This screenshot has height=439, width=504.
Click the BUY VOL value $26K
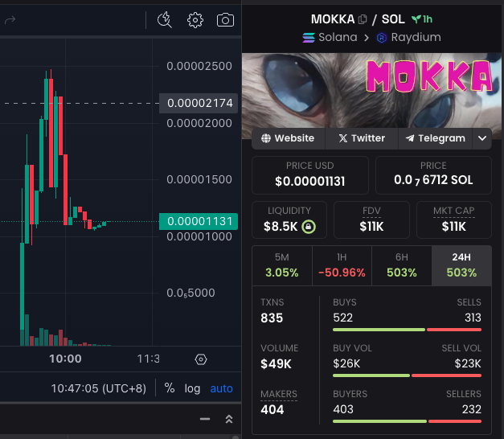346,363
